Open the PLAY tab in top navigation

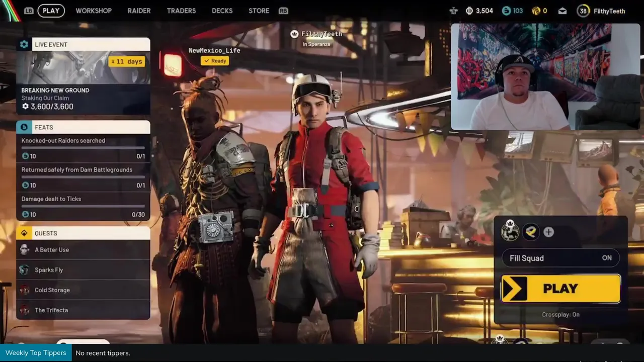[x=51, y=11]
